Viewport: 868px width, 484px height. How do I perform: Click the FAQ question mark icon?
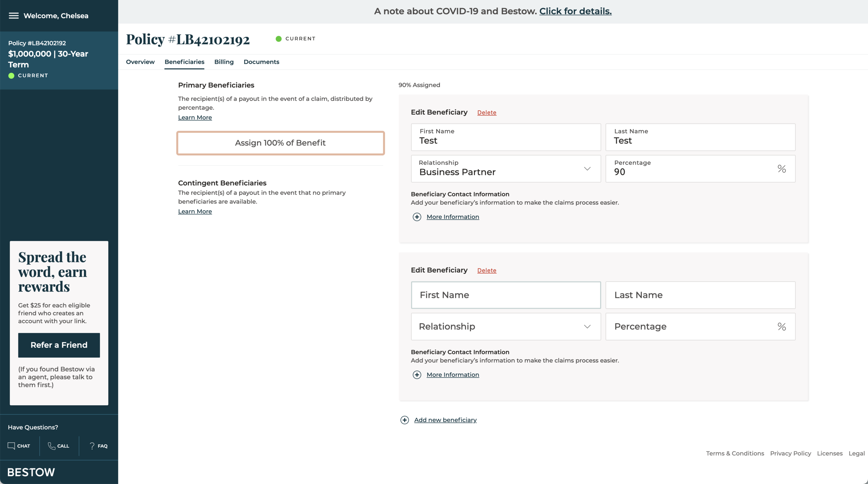(x=92, y=446)
